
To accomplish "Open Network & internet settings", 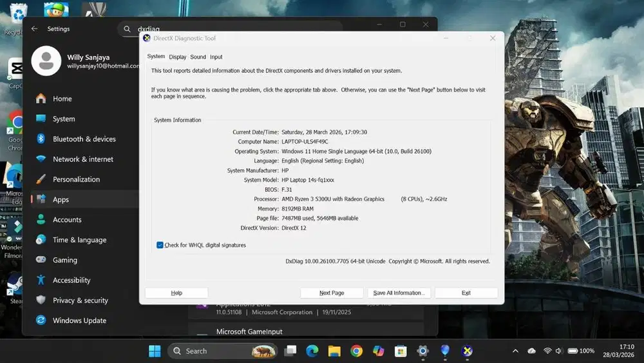I will click(x=84, y=159).
